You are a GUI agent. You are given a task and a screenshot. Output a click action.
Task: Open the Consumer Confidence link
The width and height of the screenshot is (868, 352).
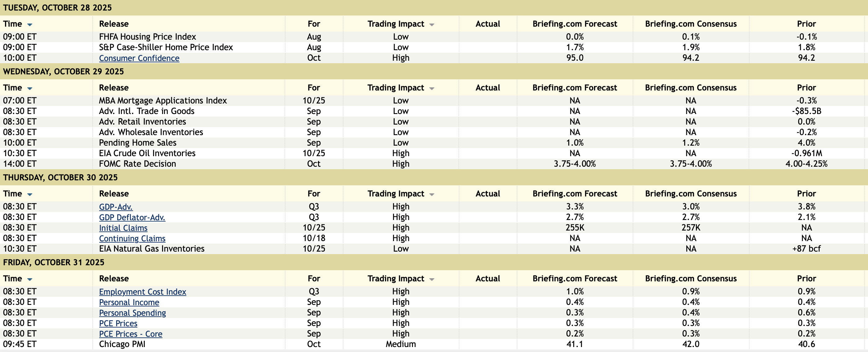(139, 58)
